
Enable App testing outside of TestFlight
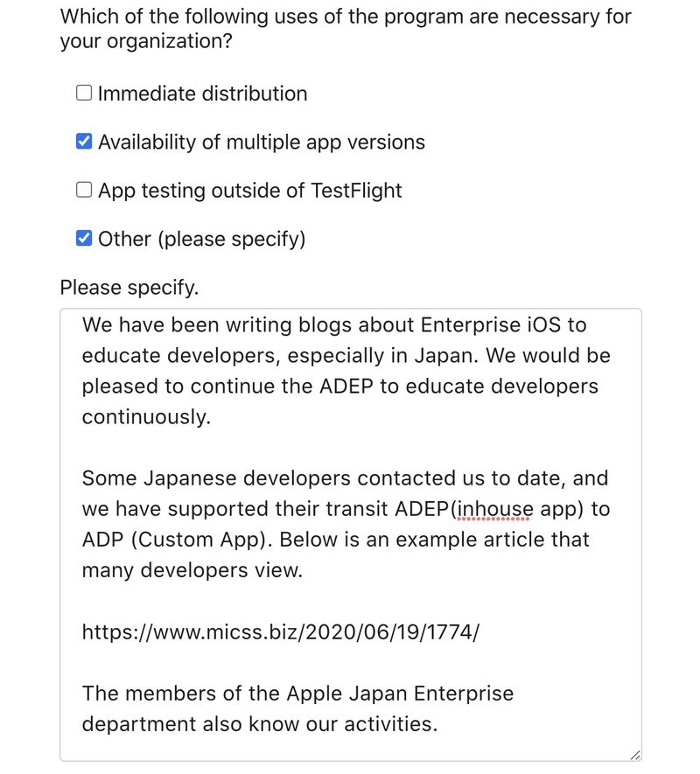84,190
